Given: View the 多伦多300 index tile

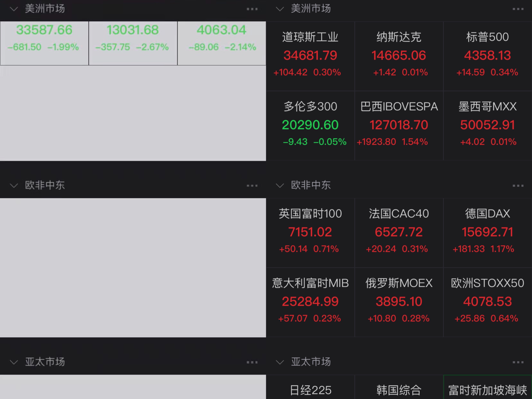Looking at the screenshot, I should pyautogui.click(x=310, y=125).
